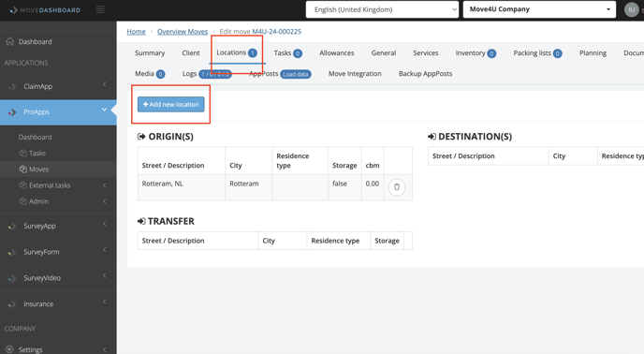Expand the SurveyVideo sidebar chevron
The height and width of the screenshot is (354, 644).
(104, 275)
